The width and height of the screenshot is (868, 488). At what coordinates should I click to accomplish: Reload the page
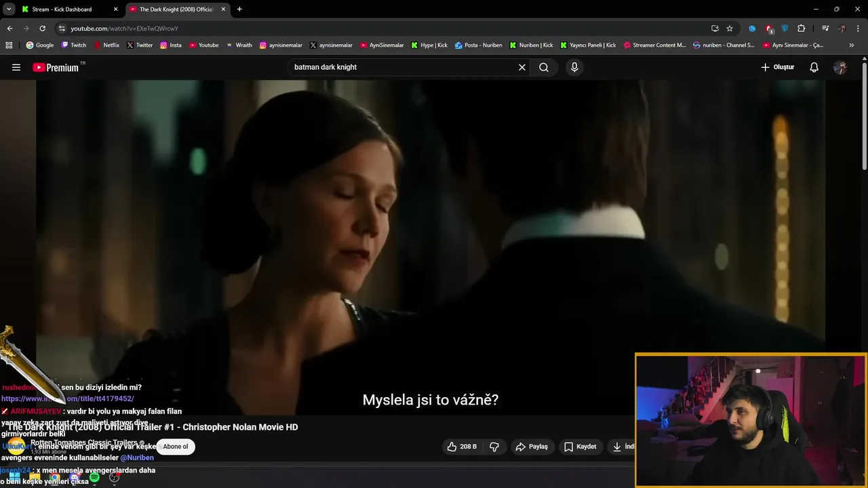click(x=42, y=28)
